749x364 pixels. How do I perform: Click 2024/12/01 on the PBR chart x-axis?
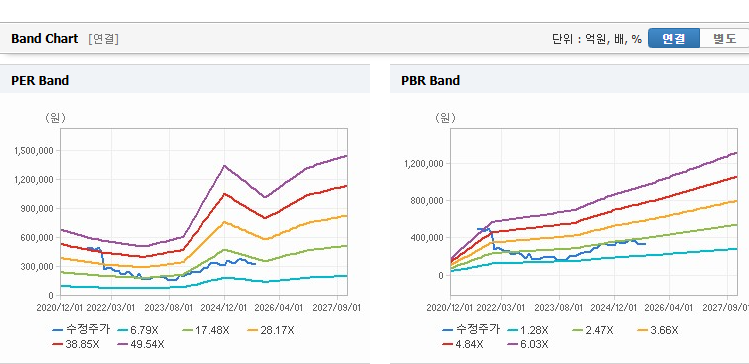(614, 308)
